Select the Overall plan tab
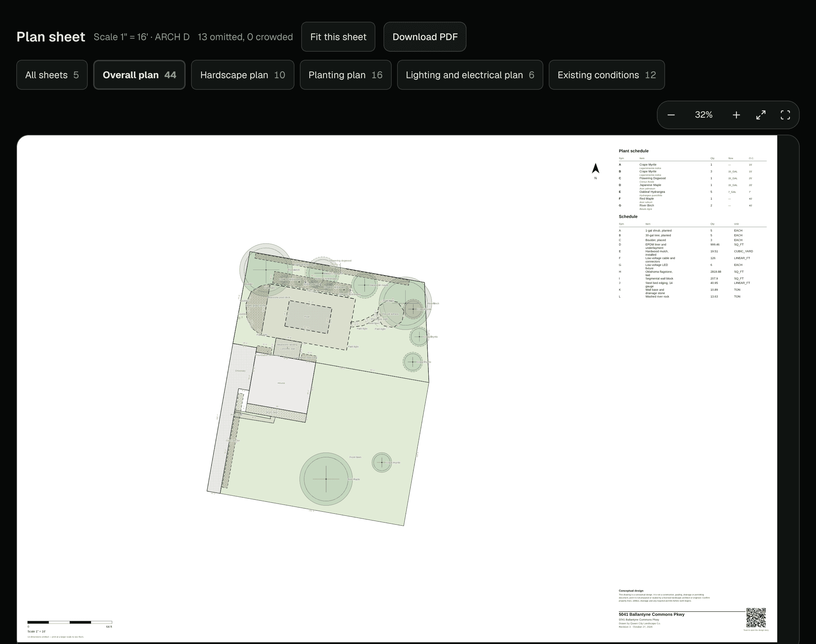Viewport: 816px width, 644px height. tap(139, 75)
